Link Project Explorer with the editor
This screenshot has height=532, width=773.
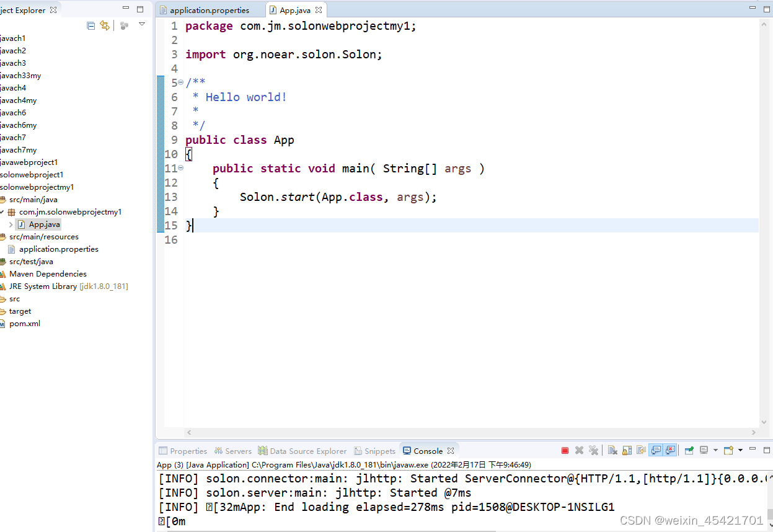(105, 25)
